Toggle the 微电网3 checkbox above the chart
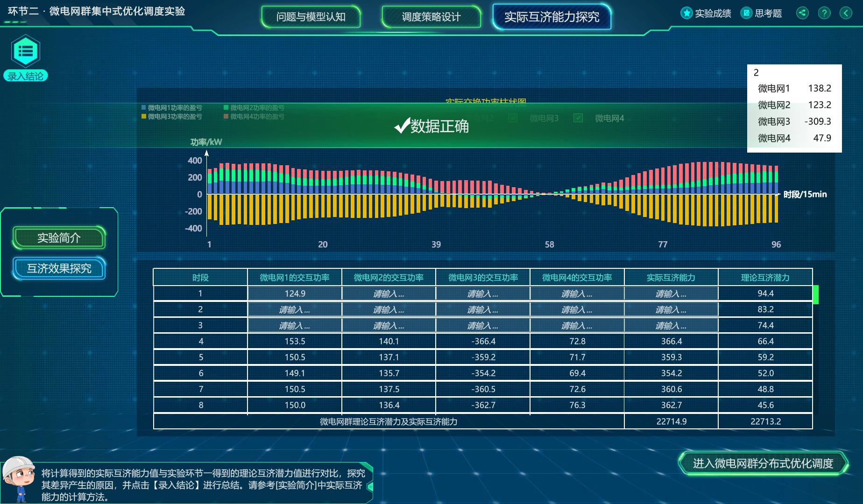The width and height of the screenshot is (863, 504). tap(513, 119)
